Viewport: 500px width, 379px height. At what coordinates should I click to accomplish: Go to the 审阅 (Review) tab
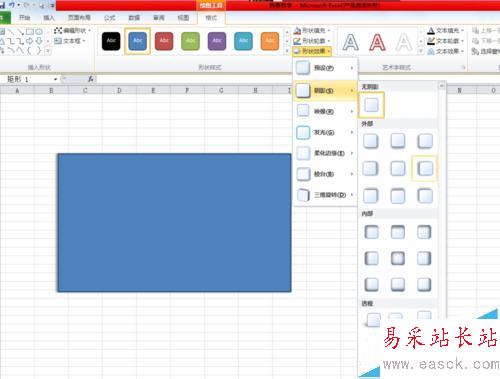point(159,18)
